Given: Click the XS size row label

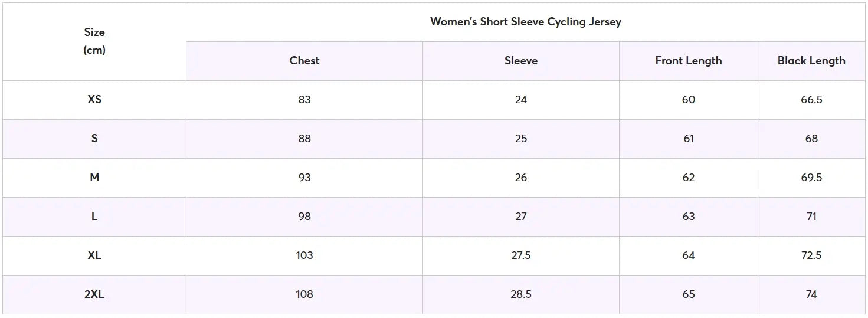Looking at the screenshot, I should click(94, 100).
